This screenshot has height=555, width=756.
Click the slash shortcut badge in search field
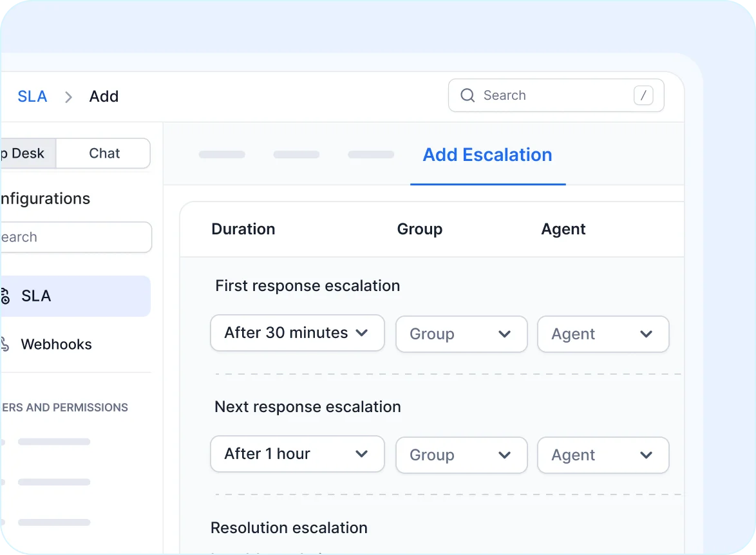(644, 95)
